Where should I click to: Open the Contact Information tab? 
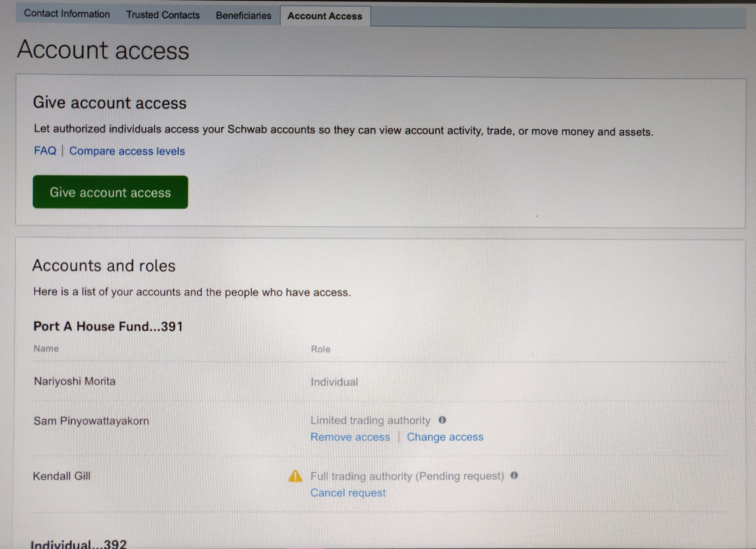[67, 14]
